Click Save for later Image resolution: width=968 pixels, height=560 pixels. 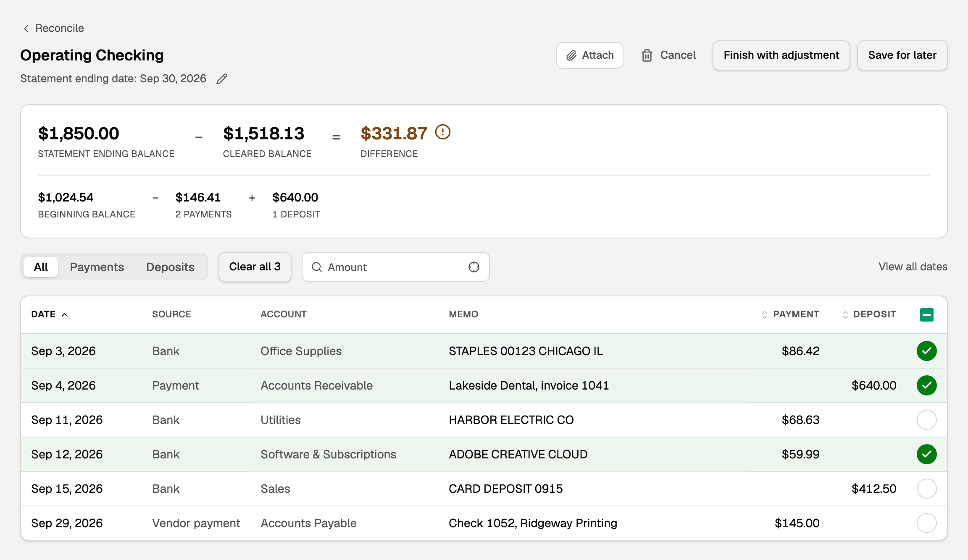[902, 55]
